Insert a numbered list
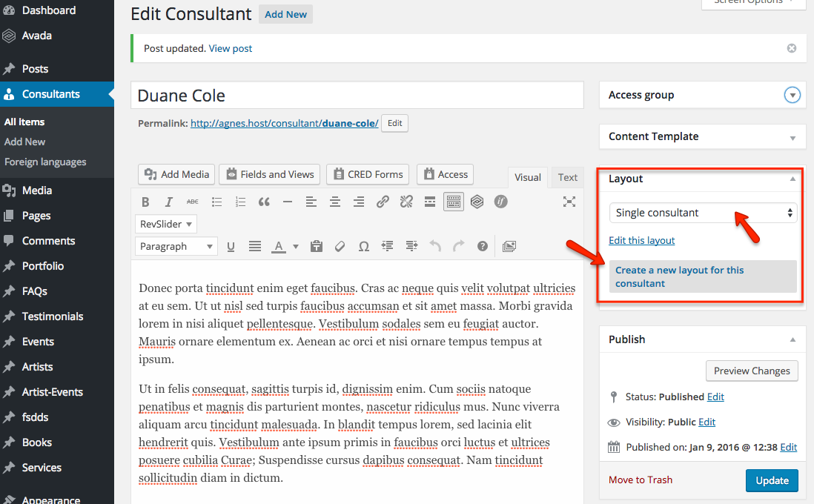Viewport: 814px width, 504px height. click(x=240, y=202)
